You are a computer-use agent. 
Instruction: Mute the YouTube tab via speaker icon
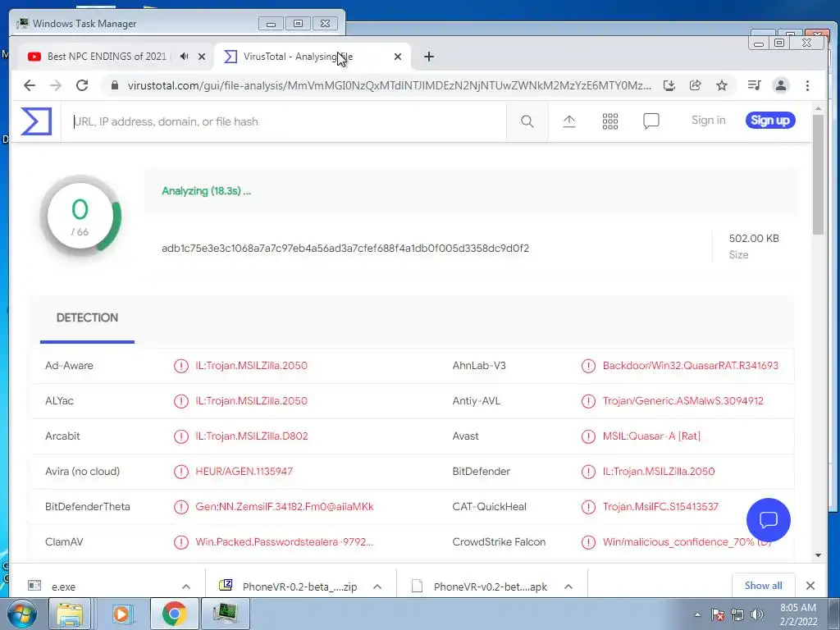(185, 57)
